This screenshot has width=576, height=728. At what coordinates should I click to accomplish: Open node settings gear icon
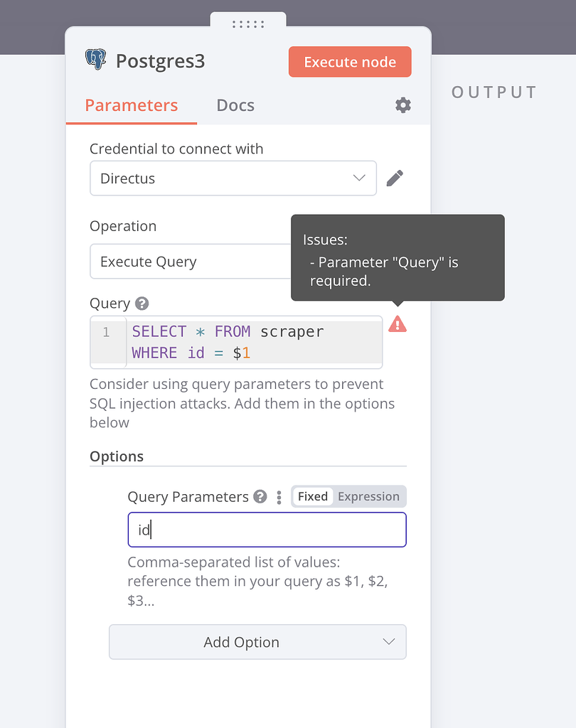pos(403,105)
